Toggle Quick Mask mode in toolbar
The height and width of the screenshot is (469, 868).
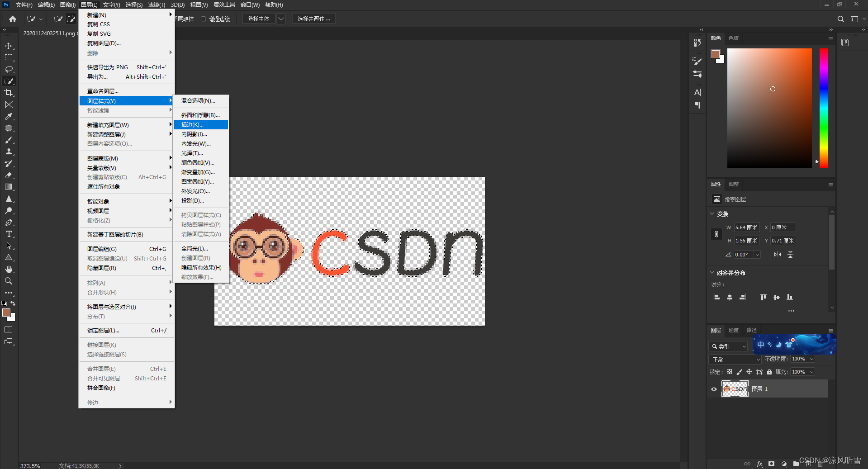point(9,330)
